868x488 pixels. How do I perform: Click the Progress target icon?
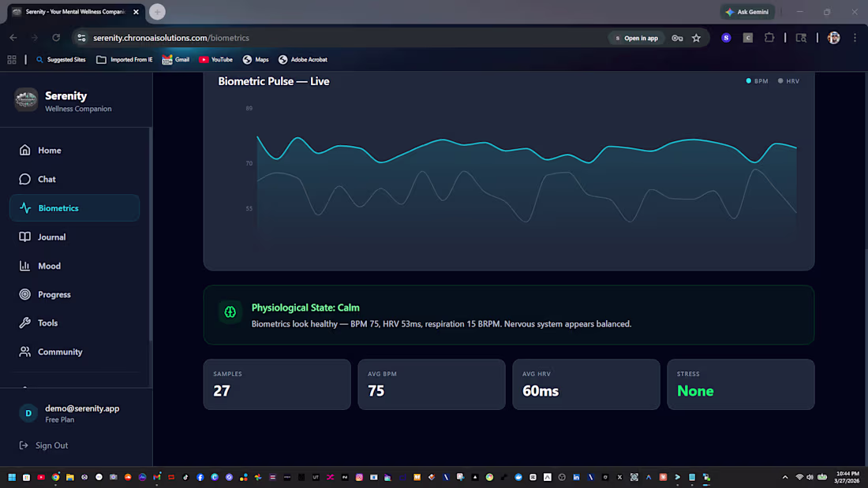(25, 294)
